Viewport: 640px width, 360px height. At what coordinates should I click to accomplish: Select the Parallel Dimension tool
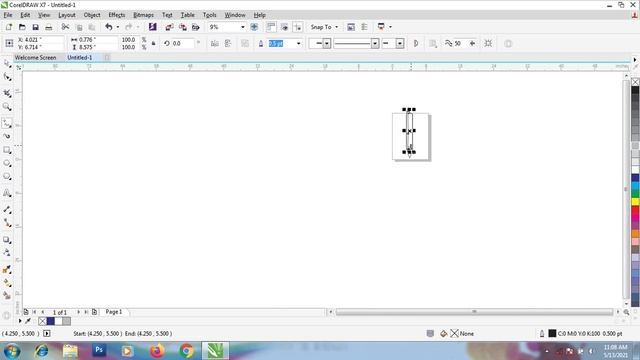point(7,209)
